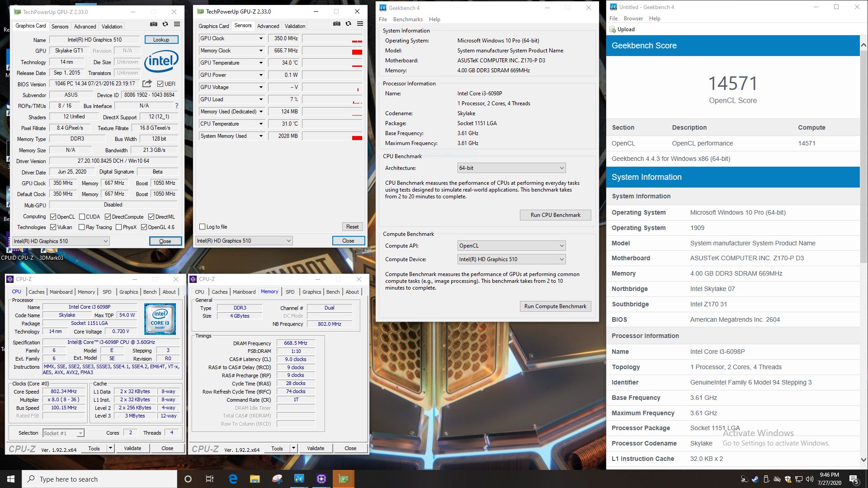Toggle the OpenCL checkbox in GPU-Z
Image resolution: width=868 pixels, height=488 pixels.
[x=53, y=217]
